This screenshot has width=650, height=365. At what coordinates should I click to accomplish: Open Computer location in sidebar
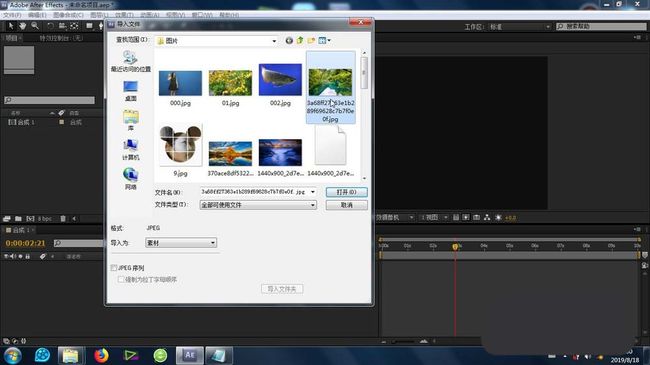131,150
